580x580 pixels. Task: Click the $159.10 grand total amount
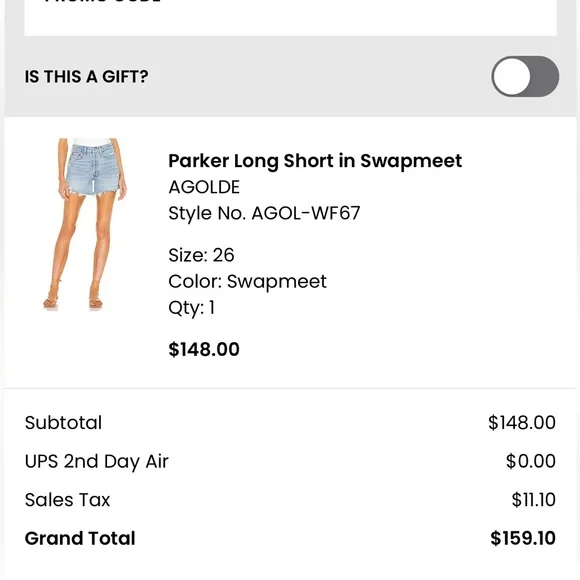click(523, 538)
